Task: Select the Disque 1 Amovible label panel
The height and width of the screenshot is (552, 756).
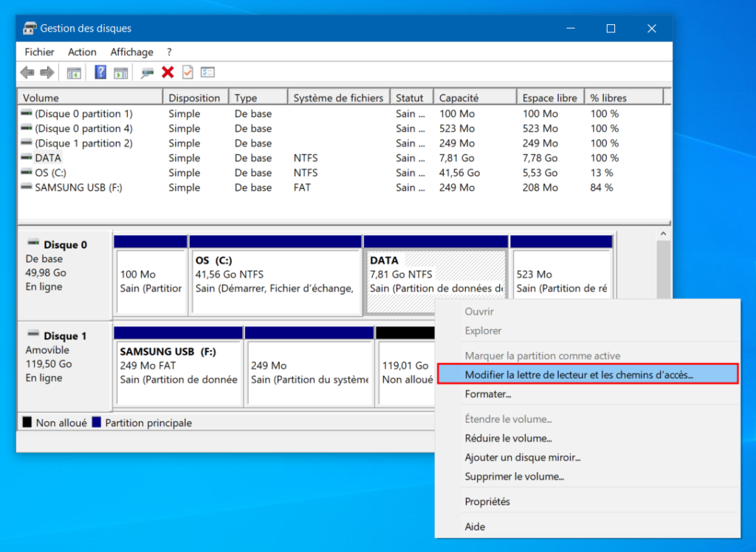Action: point(65,365)
